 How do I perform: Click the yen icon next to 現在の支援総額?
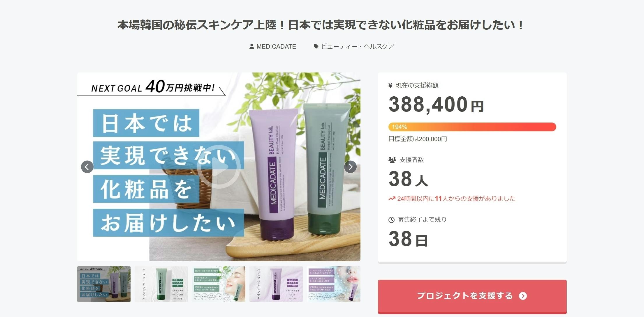[x=390, y=85]
